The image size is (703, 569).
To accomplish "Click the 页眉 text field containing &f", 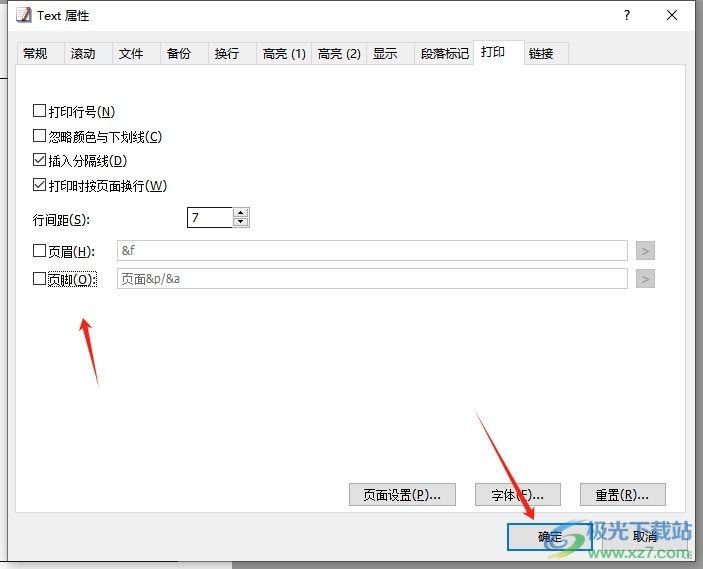I will click(x=372, y=250).
